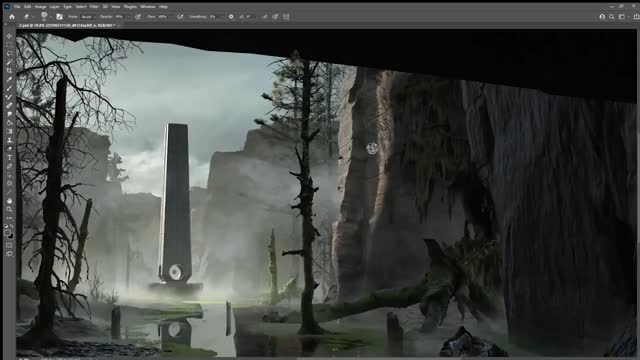Open the eraser Mode dropdown
The width and height of the screenshot is (640, 360).
(x=88, y=17)
